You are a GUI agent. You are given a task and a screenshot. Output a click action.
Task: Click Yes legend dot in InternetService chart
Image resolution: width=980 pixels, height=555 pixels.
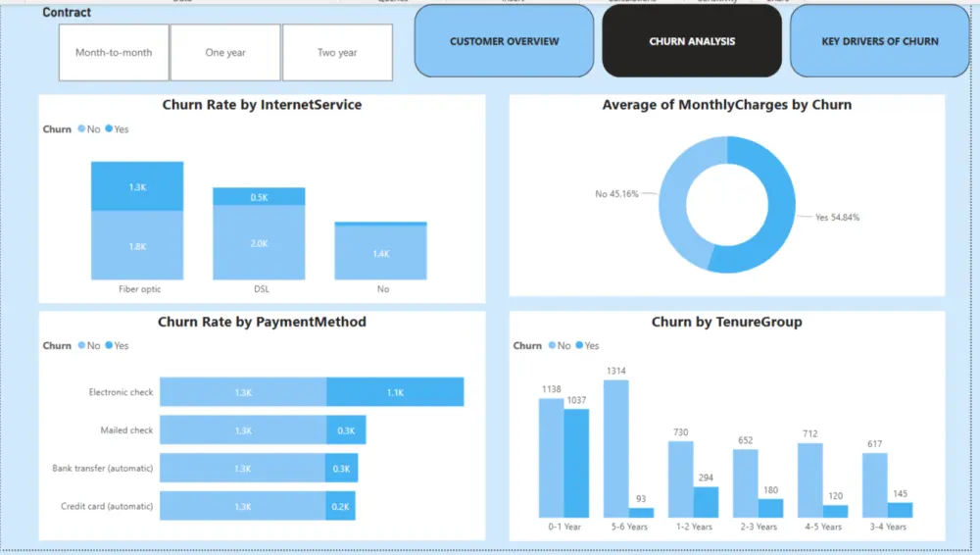click(x=109, y=128)
